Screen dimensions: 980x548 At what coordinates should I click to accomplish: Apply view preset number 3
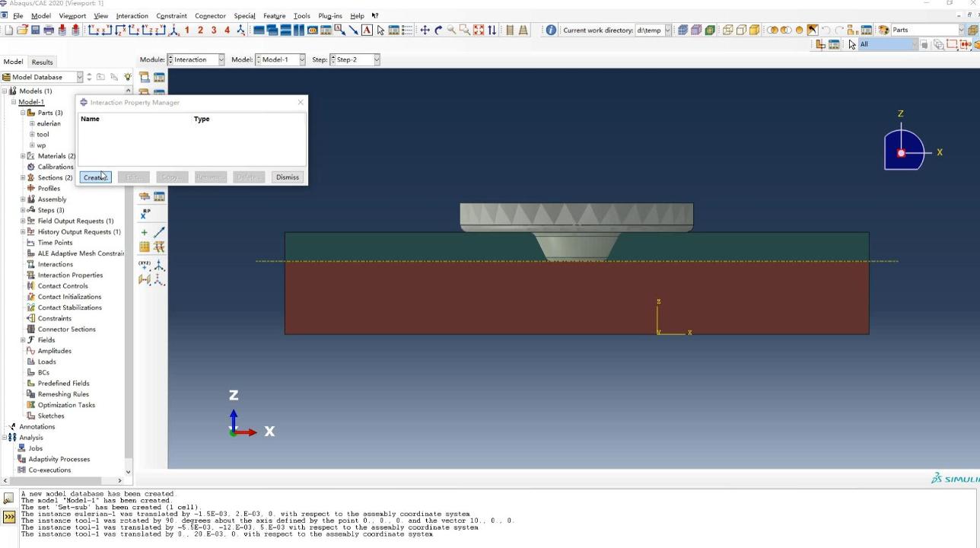click(214, 30)
